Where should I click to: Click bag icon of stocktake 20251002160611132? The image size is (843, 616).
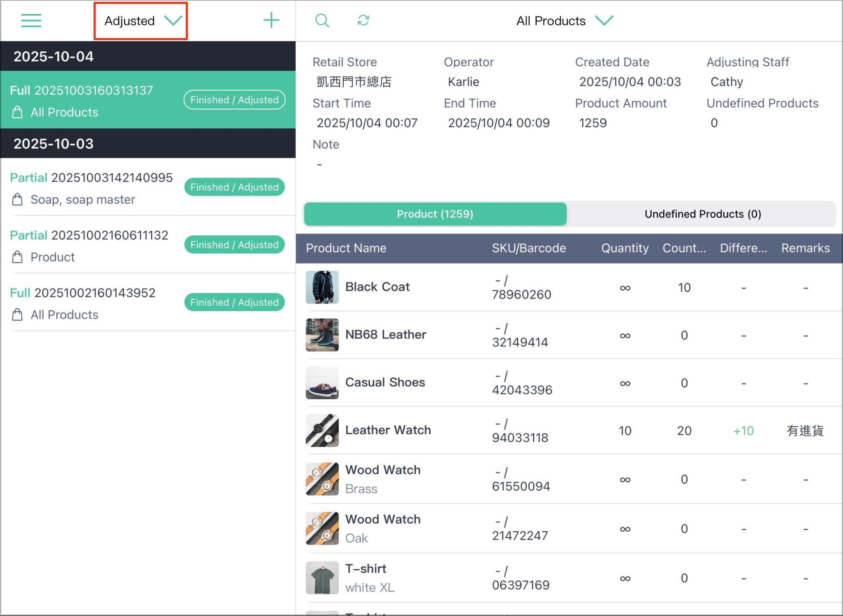[x=17, y=257]
